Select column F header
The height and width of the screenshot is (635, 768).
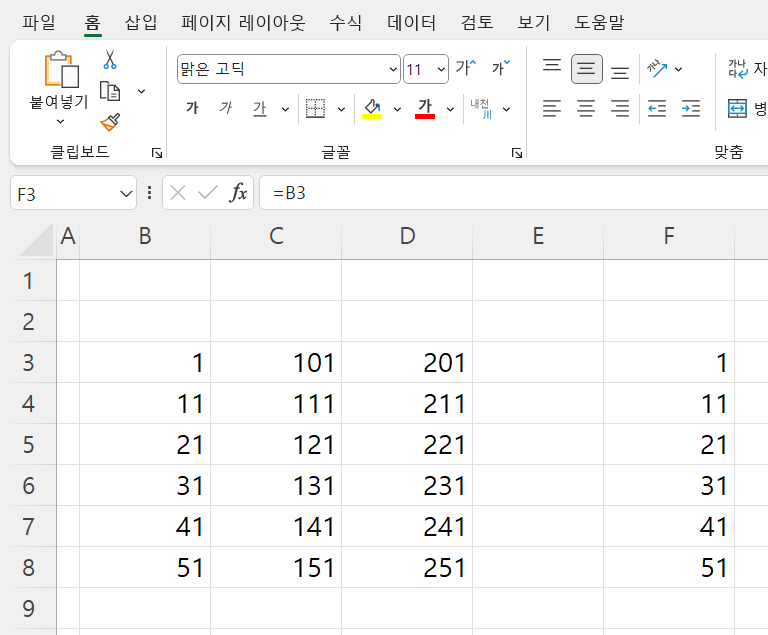(x=669, y=237)
